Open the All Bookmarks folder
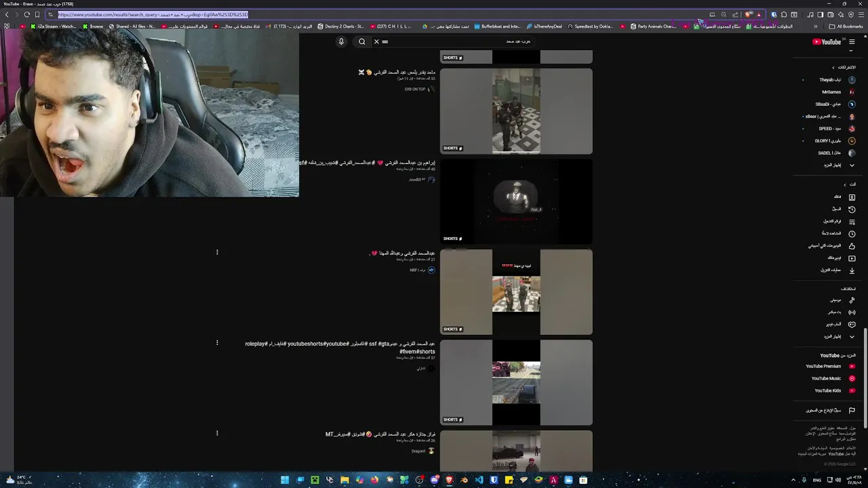The height and width of the screenshot is (488, 868). pyautogui.click(x=846, y=26)
